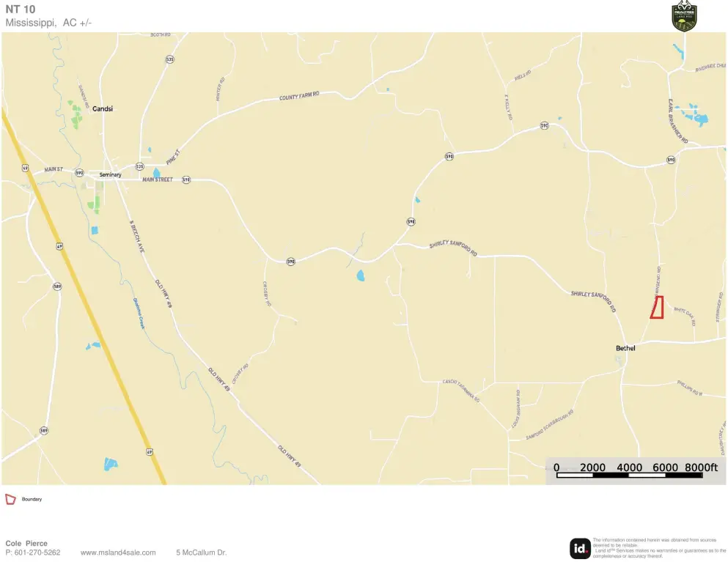Click the Highway 535 shield below Booth Rd

click(170, 59)
